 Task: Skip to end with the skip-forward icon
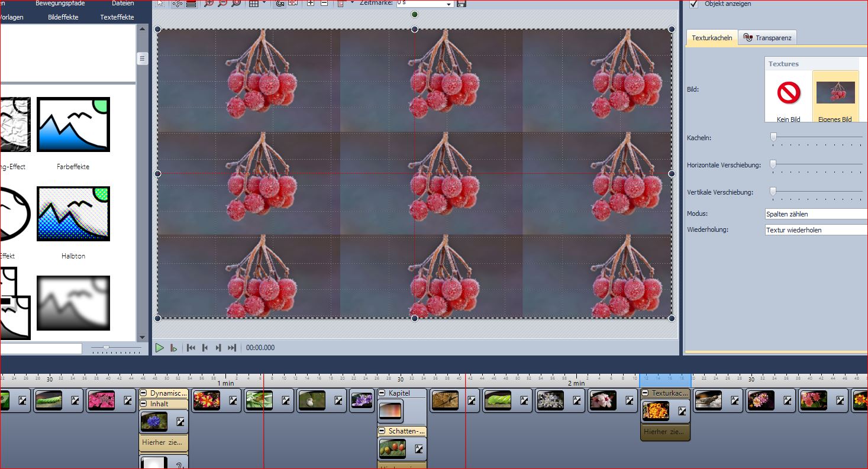coord(232,348)
